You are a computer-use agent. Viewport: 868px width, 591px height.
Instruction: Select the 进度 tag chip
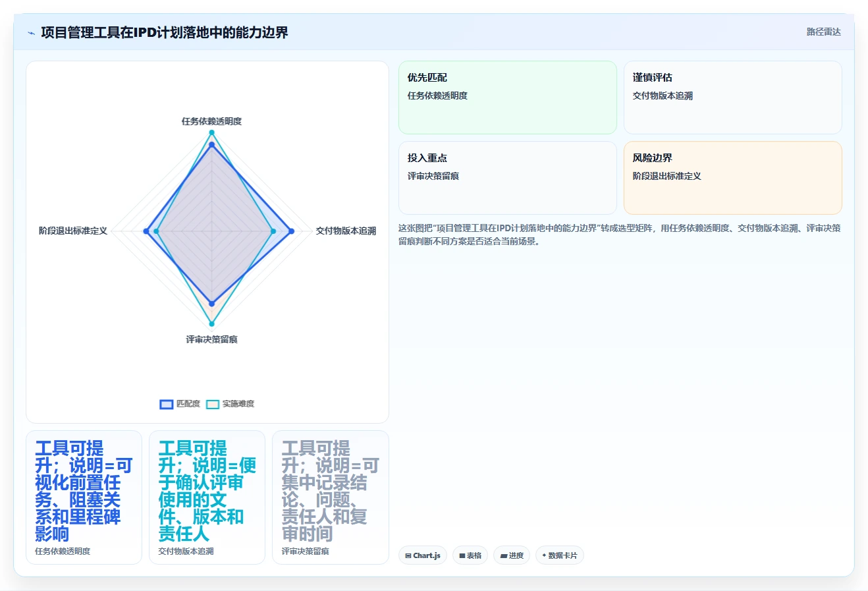point(512,555)
